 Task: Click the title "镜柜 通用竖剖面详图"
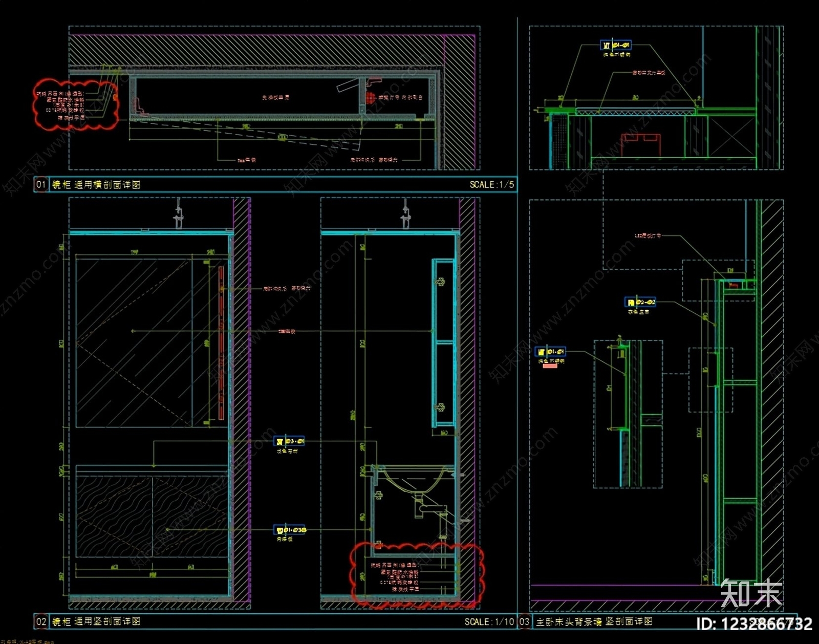point(96,621)
